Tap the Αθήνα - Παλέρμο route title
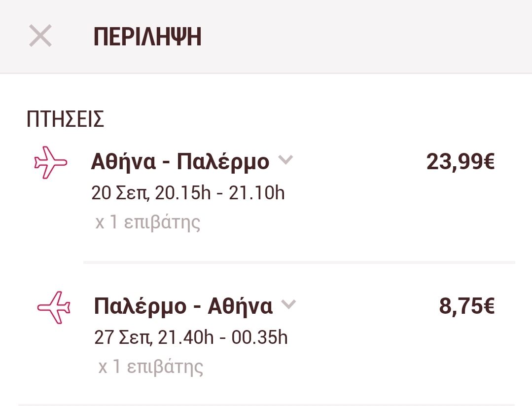532x406 pixels. click(x=180, y=162)
